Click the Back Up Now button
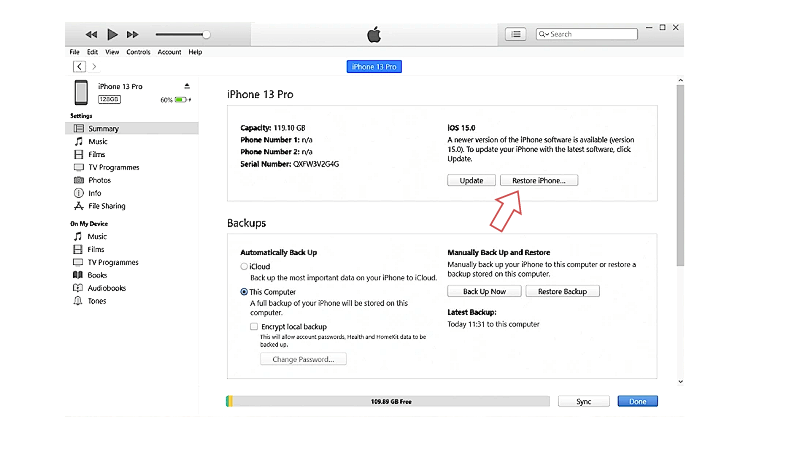 tap(484, 291)
